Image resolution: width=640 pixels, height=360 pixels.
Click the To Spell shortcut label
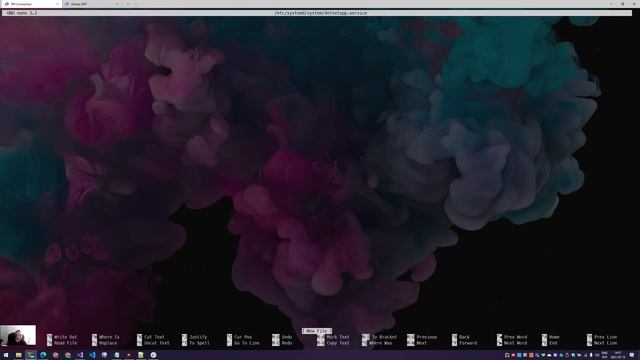pos(199,343)
